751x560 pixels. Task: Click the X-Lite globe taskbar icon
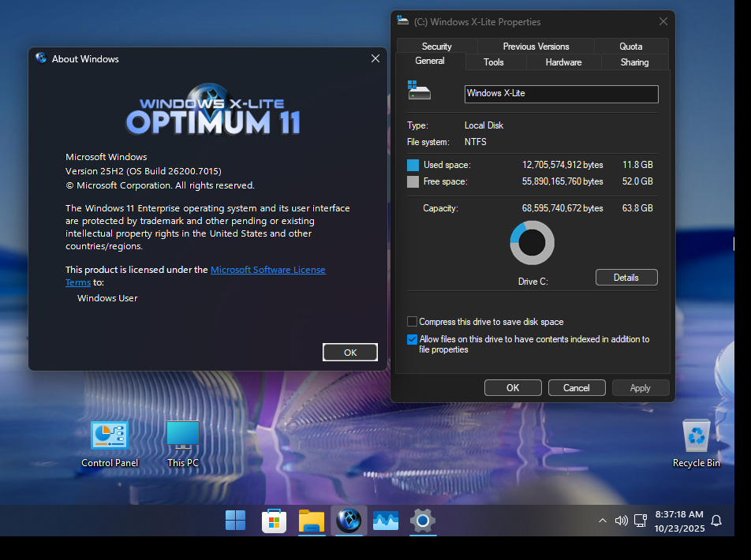[x=349, y=521]
